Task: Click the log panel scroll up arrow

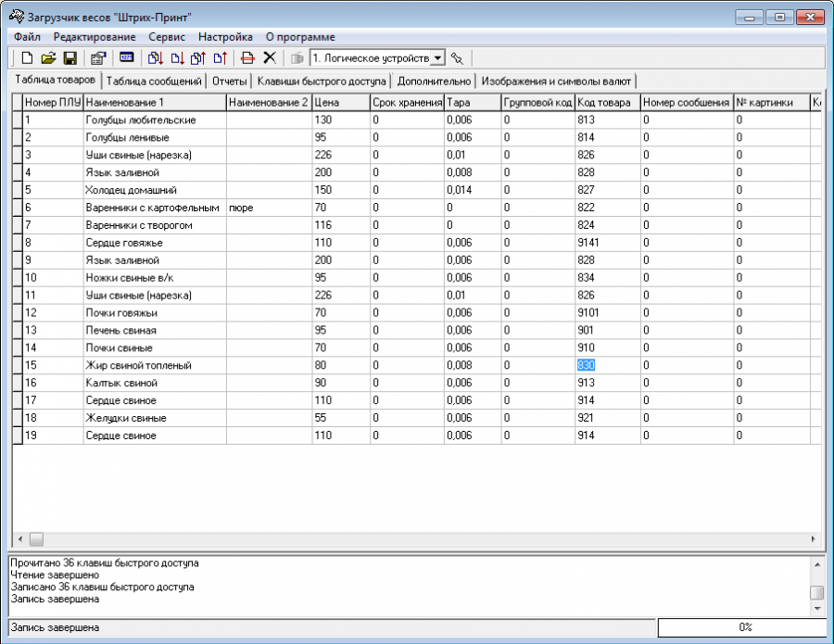Action: pos(817,563)
